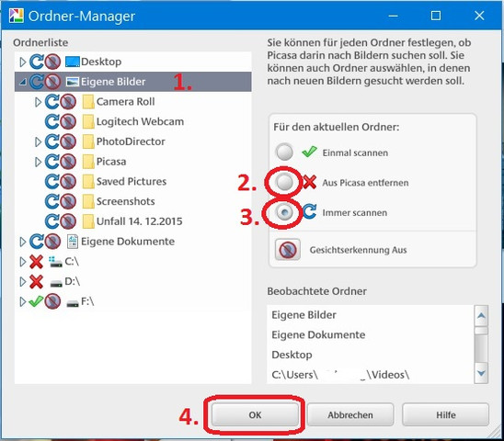Click the folder icon for Saved Pictures
This screenshot has height=441, width=504.
pos(87,182)
